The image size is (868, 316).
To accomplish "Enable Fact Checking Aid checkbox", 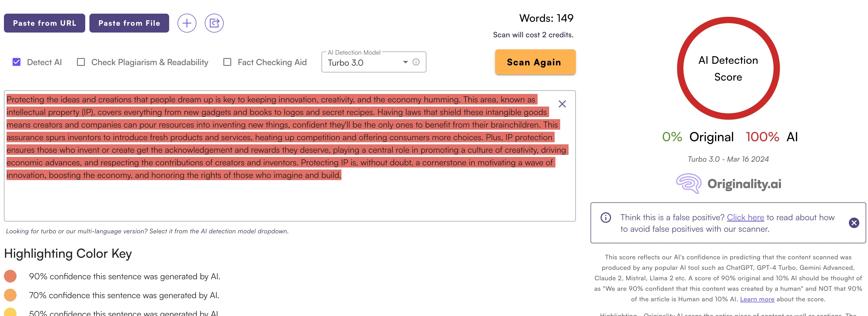I will (x=227, y=62).
